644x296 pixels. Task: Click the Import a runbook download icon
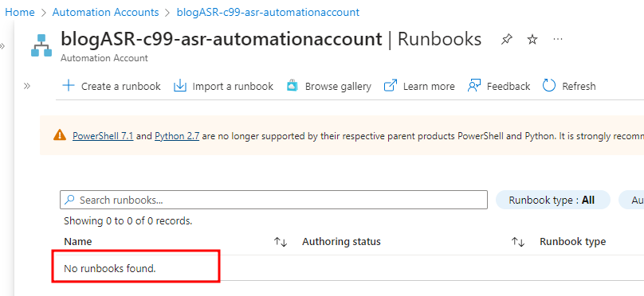(x=180, y=86)
